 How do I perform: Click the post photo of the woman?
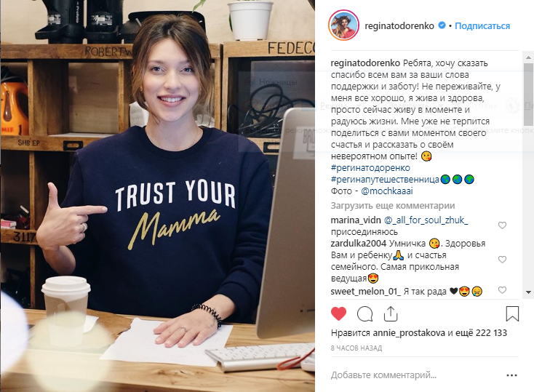[x=157, y=196]
